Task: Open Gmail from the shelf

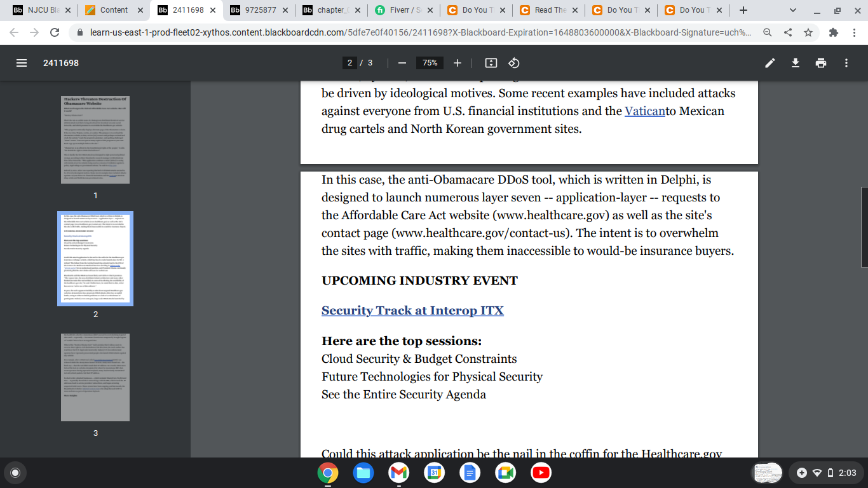Action: point(398,473)
